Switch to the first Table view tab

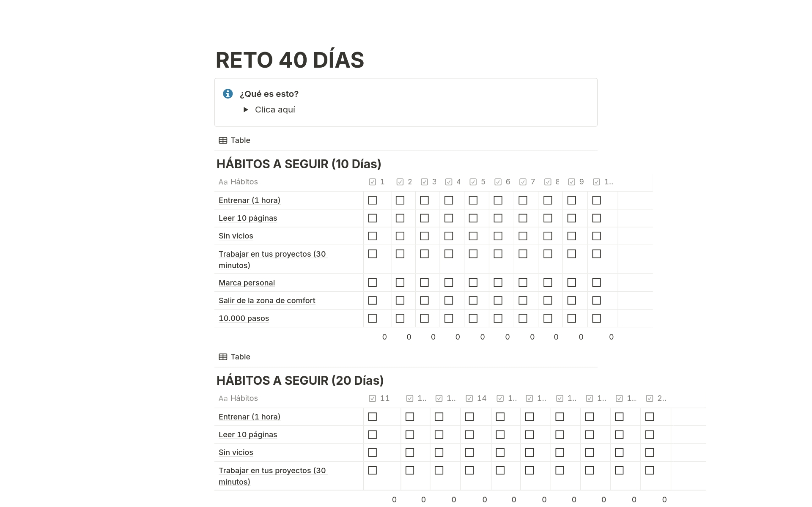240,140
